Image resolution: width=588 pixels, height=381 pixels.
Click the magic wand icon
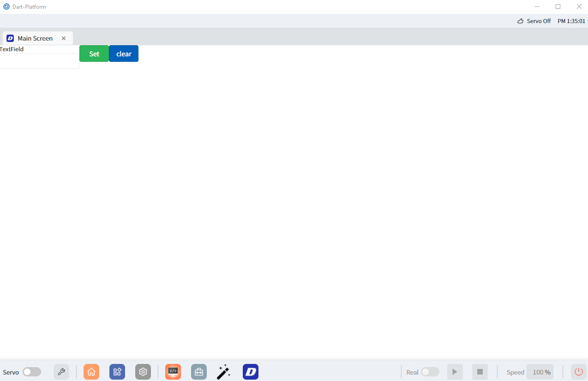click(x=224, y=372)
